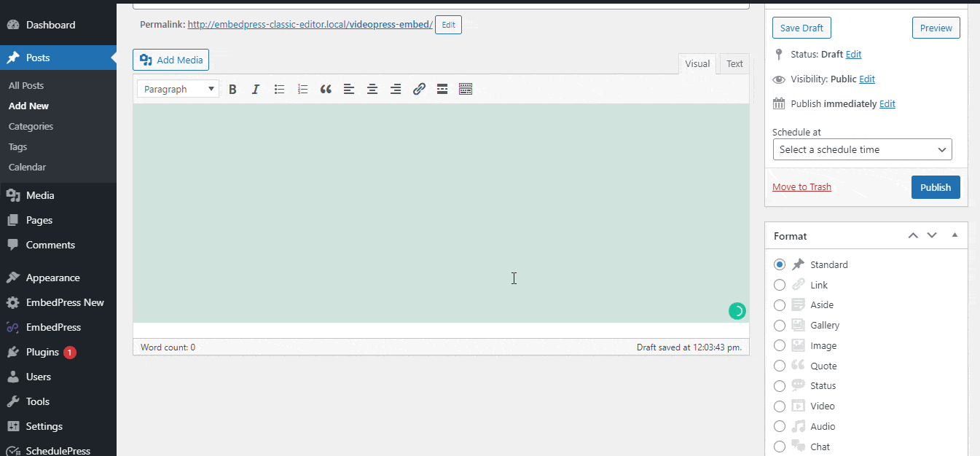
Task: Align text right
Action: point(396,89)
